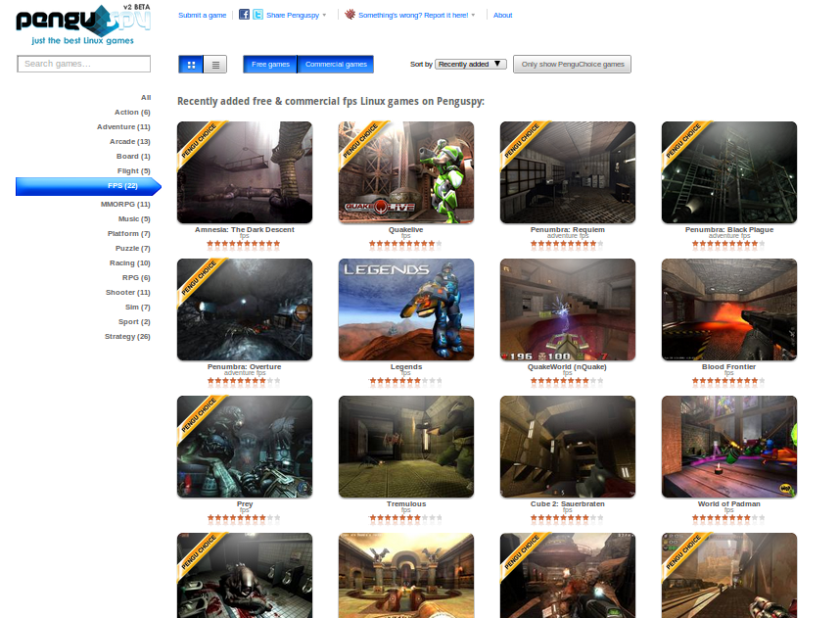This screenshot has height=618, width=840.
Task: Expand the Share Penguspy dropdown arrow
Action: pyautogui.click(x=324, y=16)
